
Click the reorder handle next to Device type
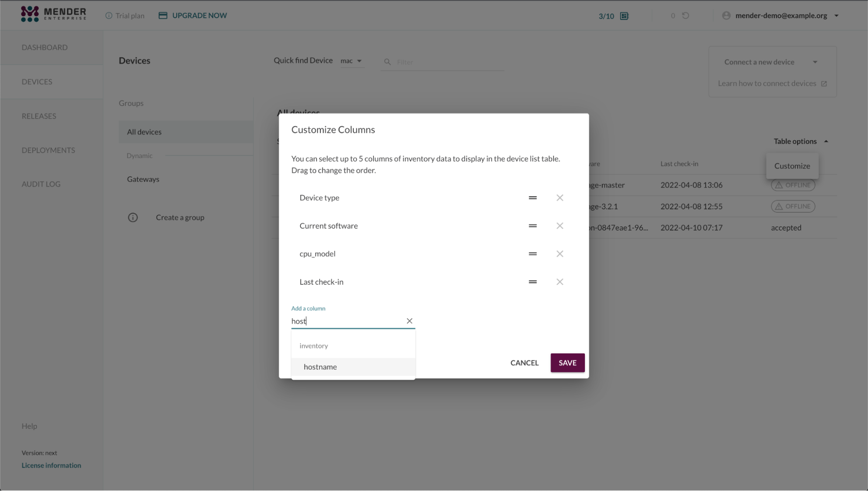coord(532,198)
